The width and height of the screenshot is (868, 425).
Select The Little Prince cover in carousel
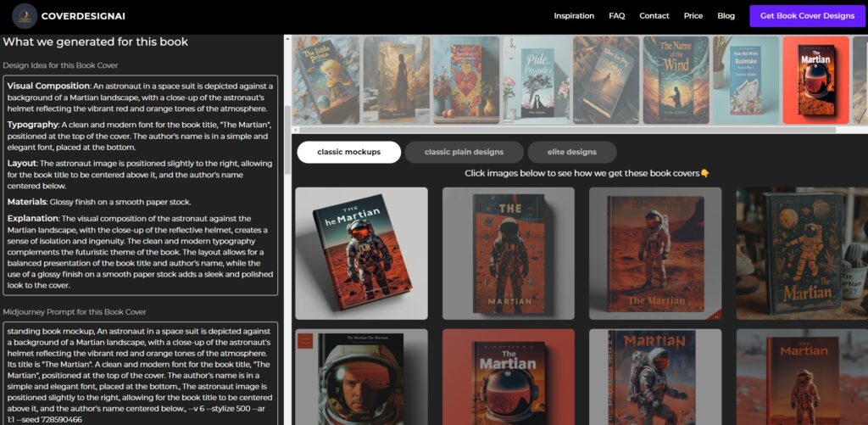coord(325,80)
